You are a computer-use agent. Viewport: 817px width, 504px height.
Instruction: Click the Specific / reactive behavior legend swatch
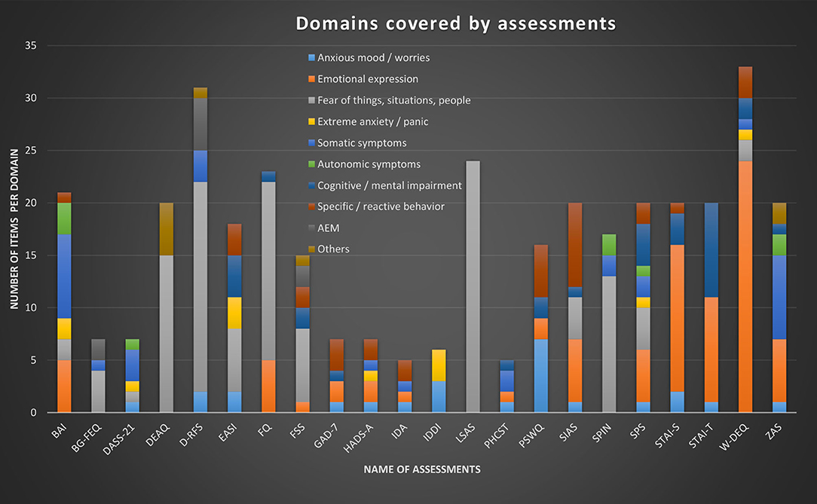311,206
